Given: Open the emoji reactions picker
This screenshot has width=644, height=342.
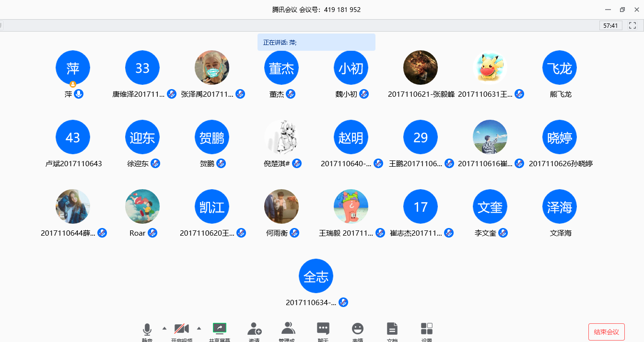Looking at the screenshot, I should click(x=358, y=329).
